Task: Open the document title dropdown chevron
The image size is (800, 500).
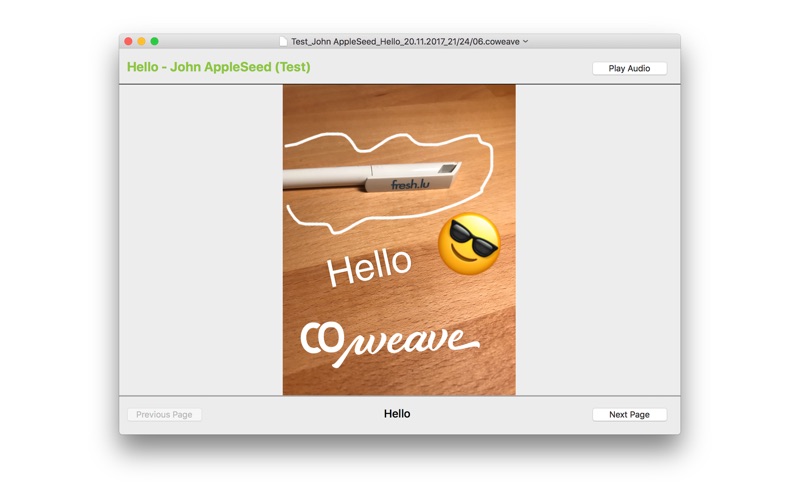Action: click(526, 41)
